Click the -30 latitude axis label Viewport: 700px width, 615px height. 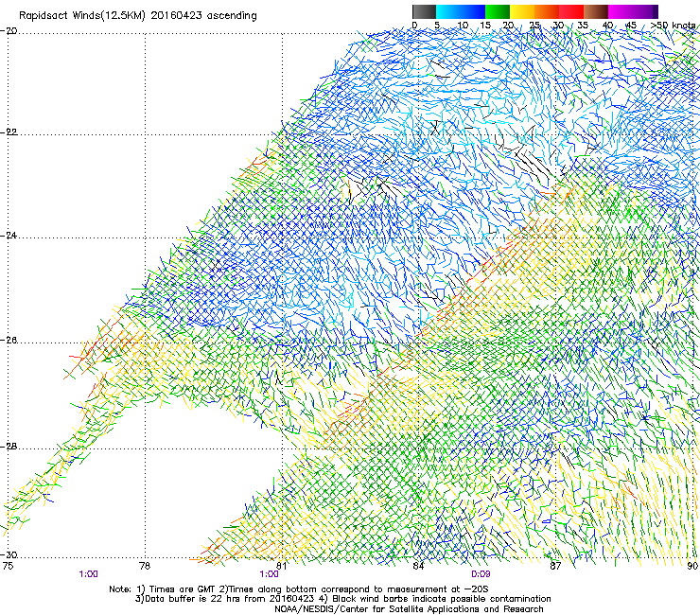click(9, 554)
